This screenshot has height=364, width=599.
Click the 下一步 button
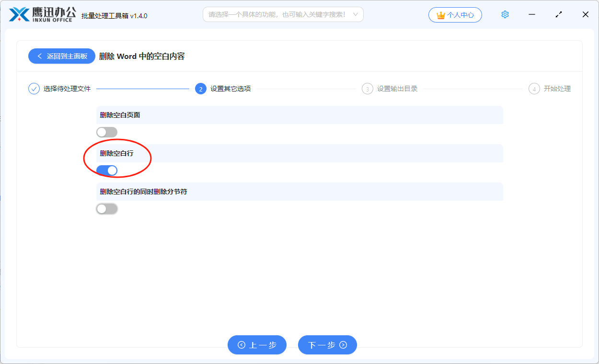[327, 345]
